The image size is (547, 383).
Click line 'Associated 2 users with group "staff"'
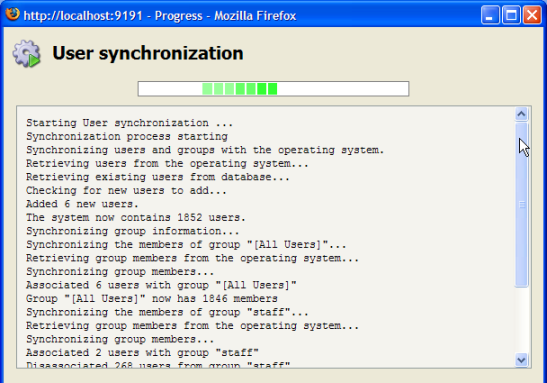142,353
